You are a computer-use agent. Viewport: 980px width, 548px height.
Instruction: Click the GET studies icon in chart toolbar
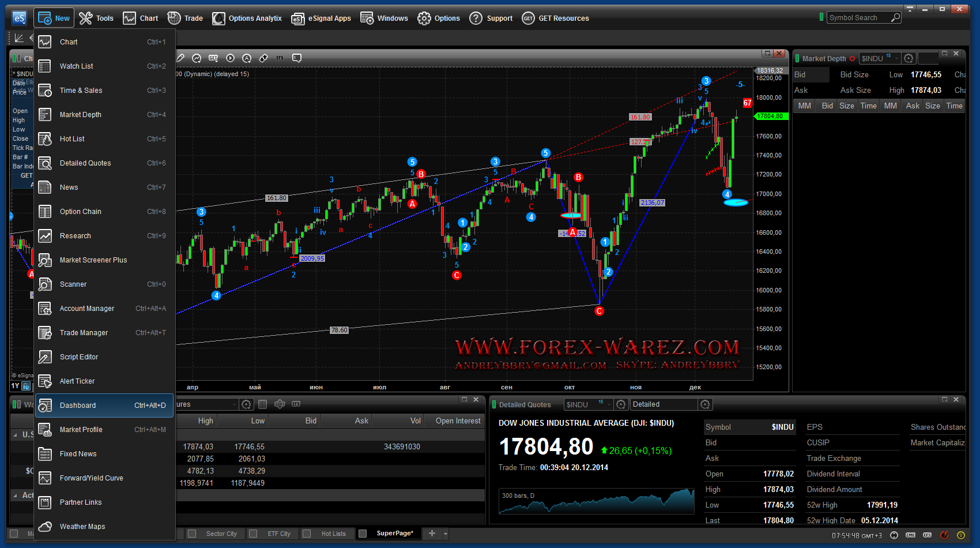coord(213,58)
